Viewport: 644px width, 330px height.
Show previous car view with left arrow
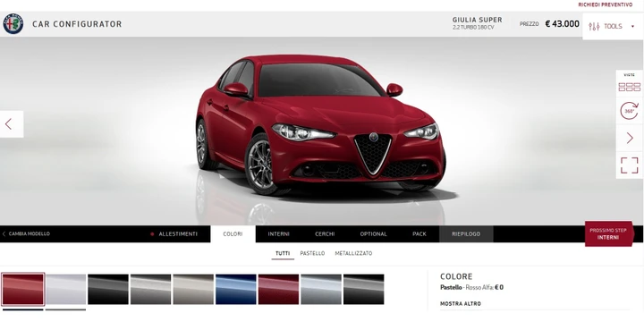point(9,124)
